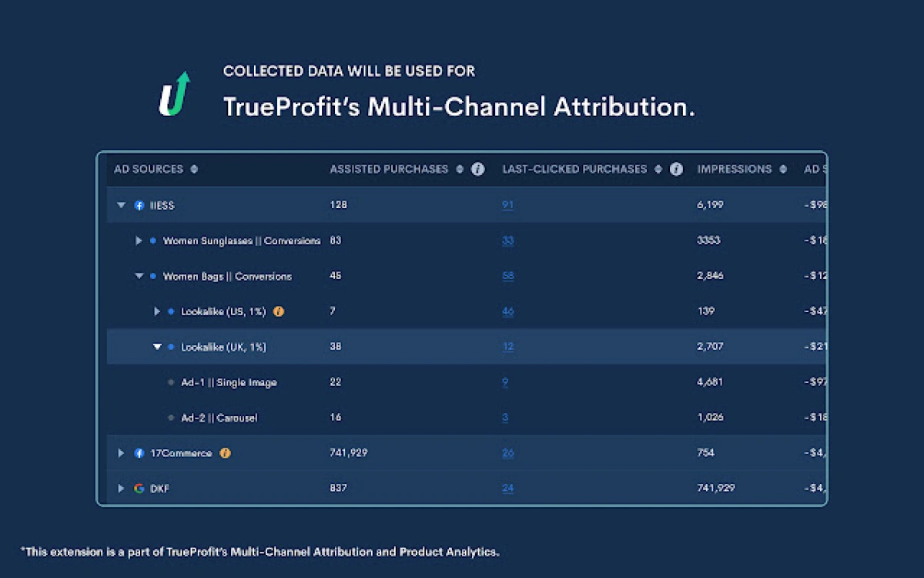Open the 91 last-clicked purchases link for IIESS

[x=508, y=205]
